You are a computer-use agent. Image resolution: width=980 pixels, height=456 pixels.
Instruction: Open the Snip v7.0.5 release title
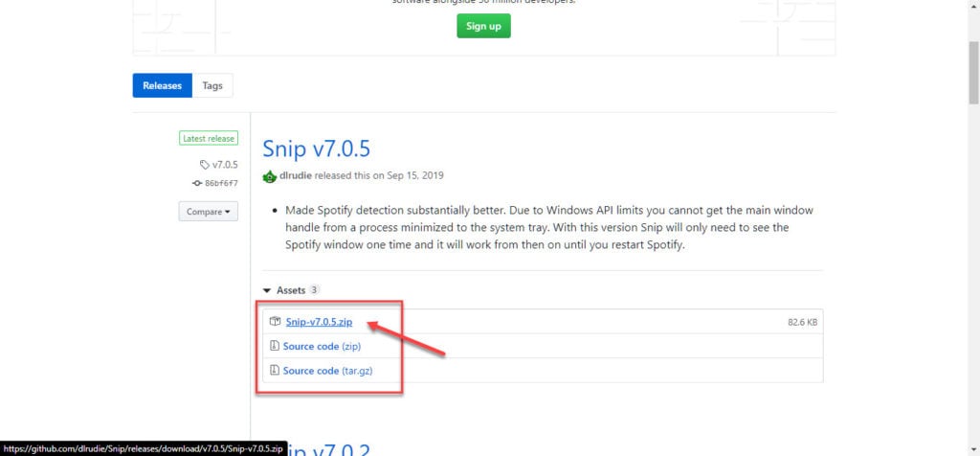tap(316, 148)
